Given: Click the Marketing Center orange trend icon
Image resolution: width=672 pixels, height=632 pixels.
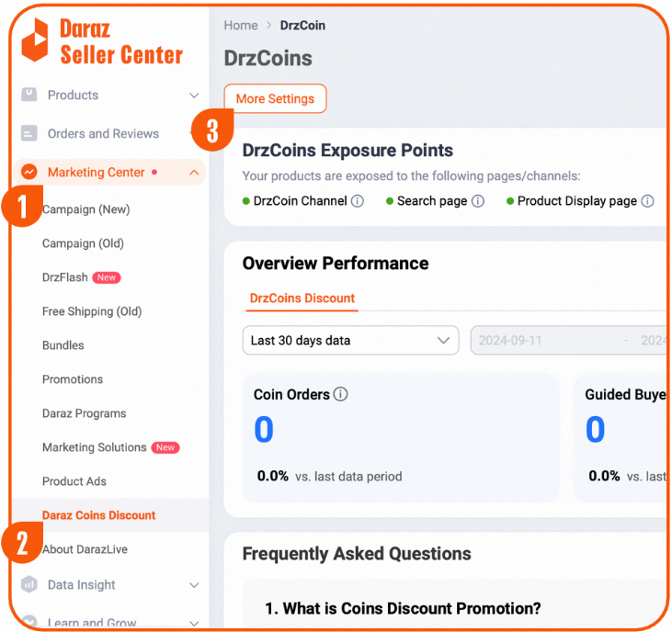Looking at the screenshot, I should click(x=29, y=172).
